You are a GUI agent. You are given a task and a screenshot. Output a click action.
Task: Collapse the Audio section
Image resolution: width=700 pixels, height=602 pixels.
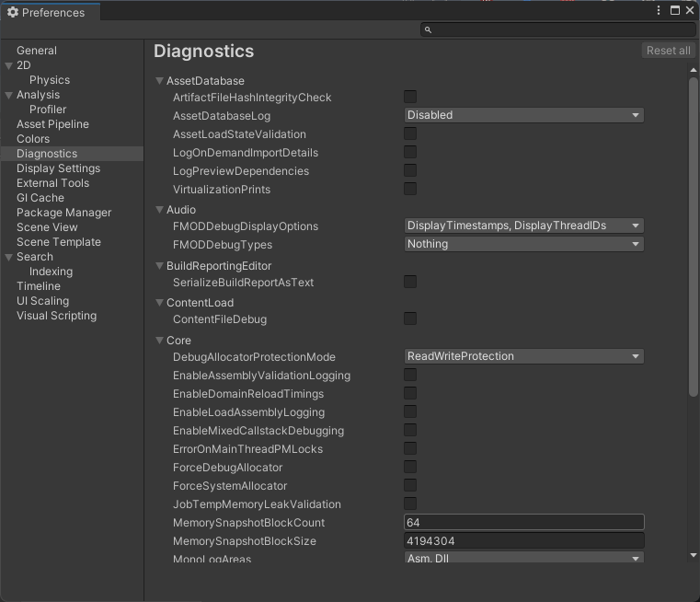coord(160,210)
